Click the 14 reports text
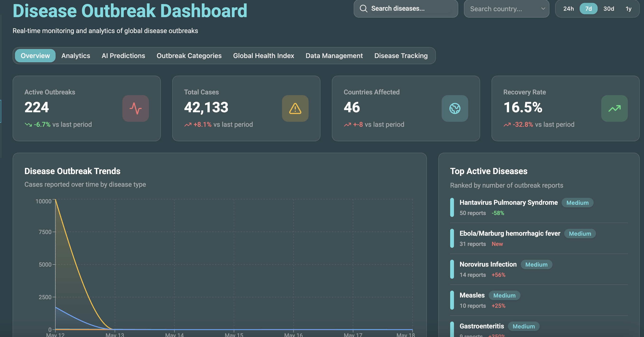 (x=472, y=275)
